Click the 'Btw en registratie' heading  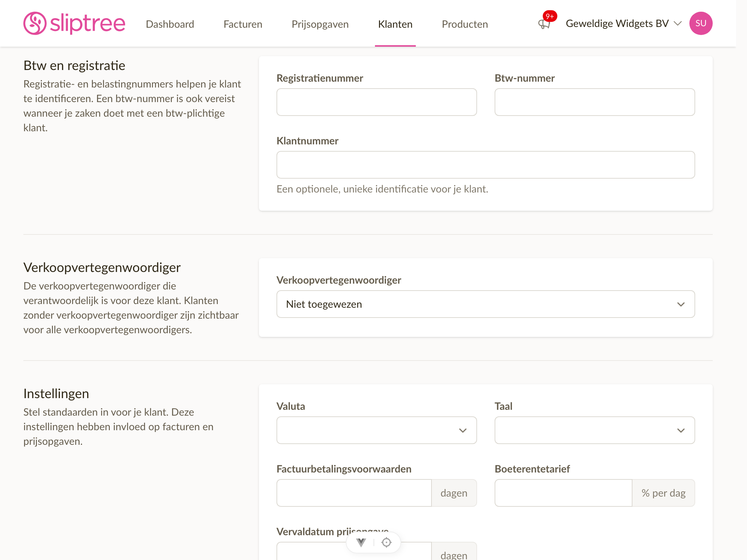[x=74, y=66]
